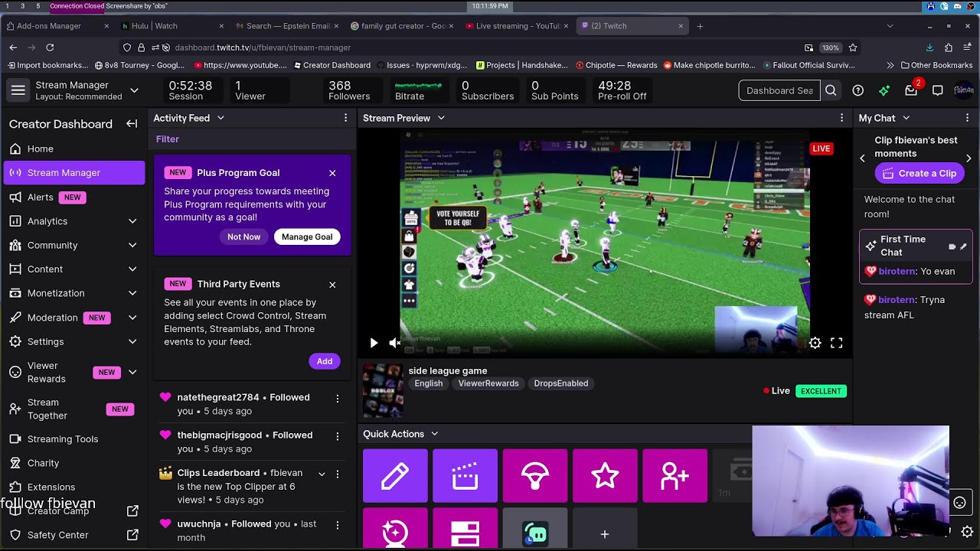The height and width of the screenshot is (551, 980).
Task: Click the browser address bar URL
Action: point(262,47)
